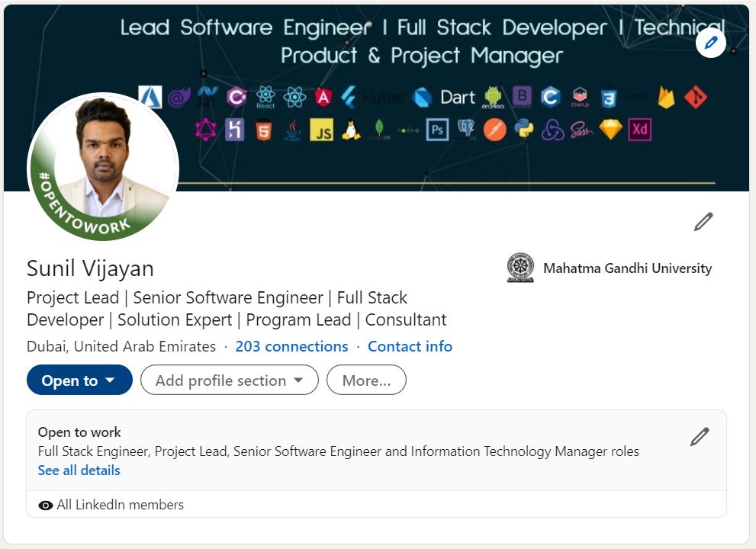Image resolution: width=756 pixels, height=549 pixels.
Task: Edit the banner image using the blue pencil
Action: point(710,43)
